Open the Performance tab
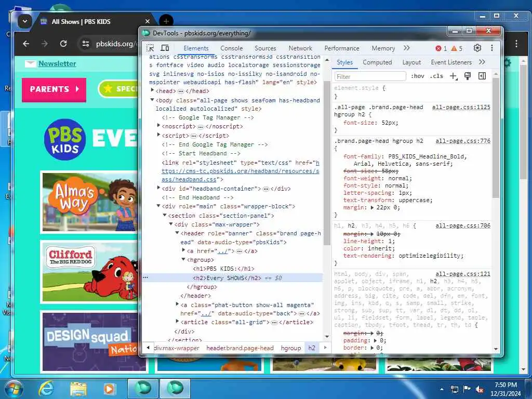 tap(342, 48)
